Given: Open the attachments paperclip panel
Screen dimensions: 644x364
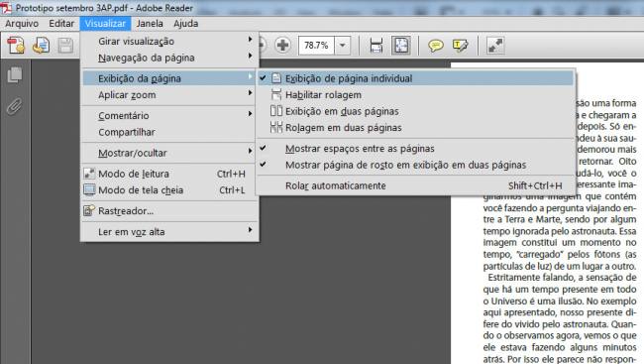Looking at the screenshot, I should 15,106.
